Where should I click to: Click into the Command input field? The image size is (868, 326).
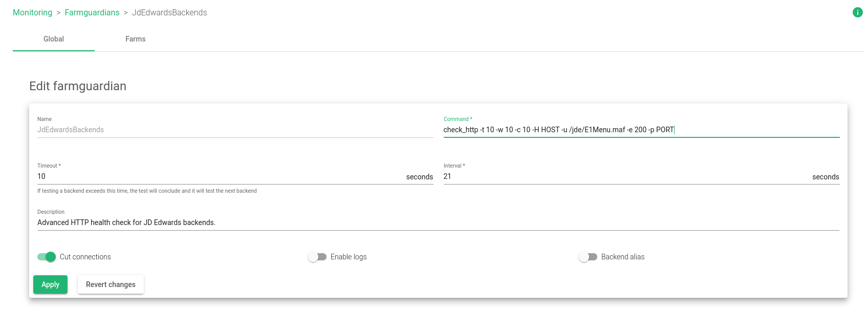click(x=640, y=130)
